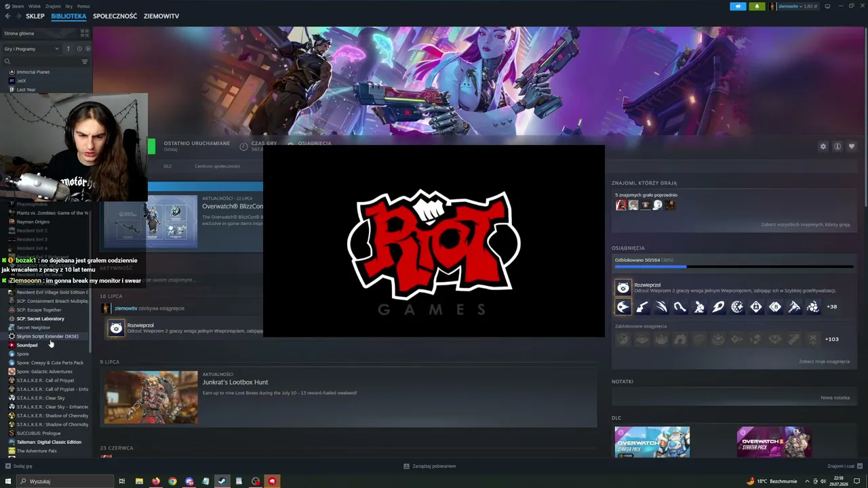The height and width of the screenshot is (488, 868).
Task: Click the blue announcements megaphone icon
Action: pos(738,6)
